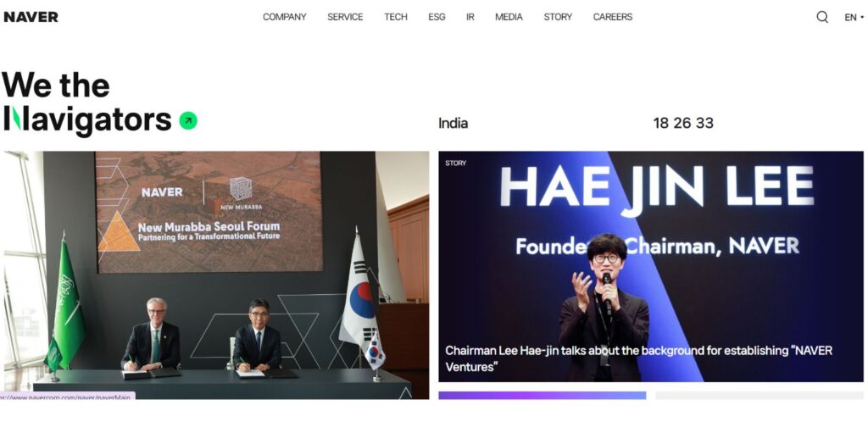Open the STORY menu
Image resolution: width=868 pixels, height=444 pixels.
[x=558, y=17]
